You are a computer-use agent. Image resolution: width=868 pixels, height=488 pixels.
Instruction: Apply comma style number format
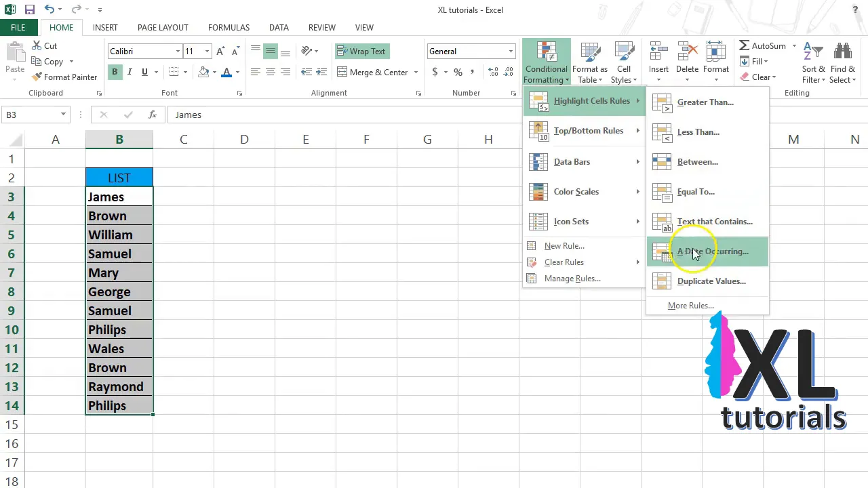pyautogui.click(x=473, y=73)
